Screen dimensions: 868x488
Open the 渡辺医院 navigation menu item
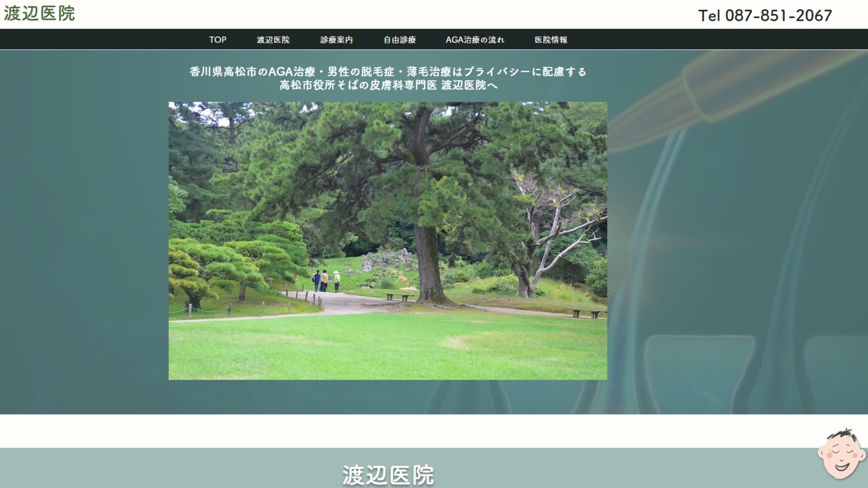coord(273,40)
